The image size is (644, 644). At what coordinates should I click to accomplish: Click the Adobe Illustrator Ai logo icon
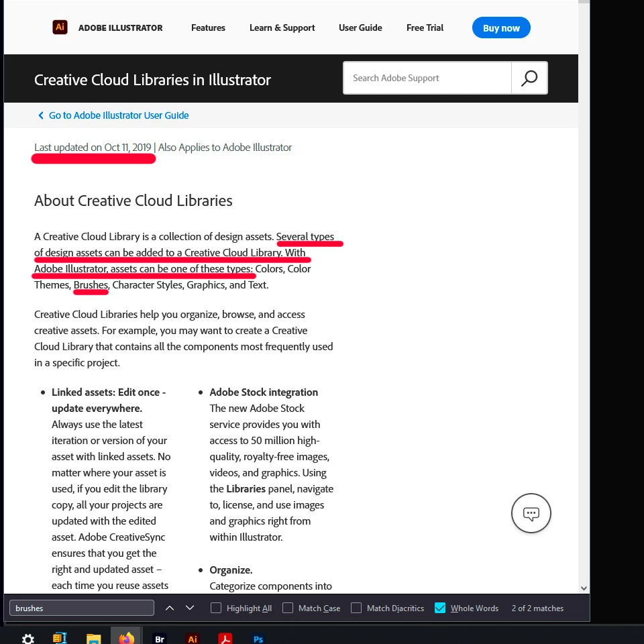tap(60, 28)
